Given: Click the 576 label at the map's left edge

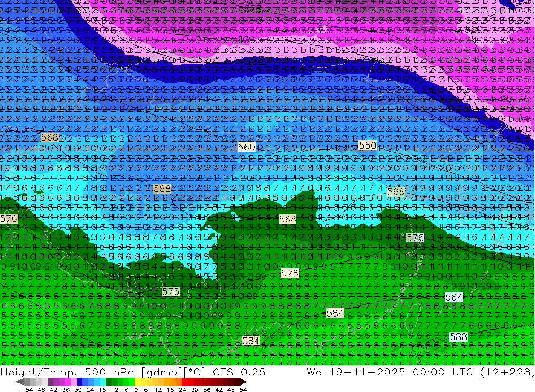Looking at the screenshot, I should pos(9,219).
